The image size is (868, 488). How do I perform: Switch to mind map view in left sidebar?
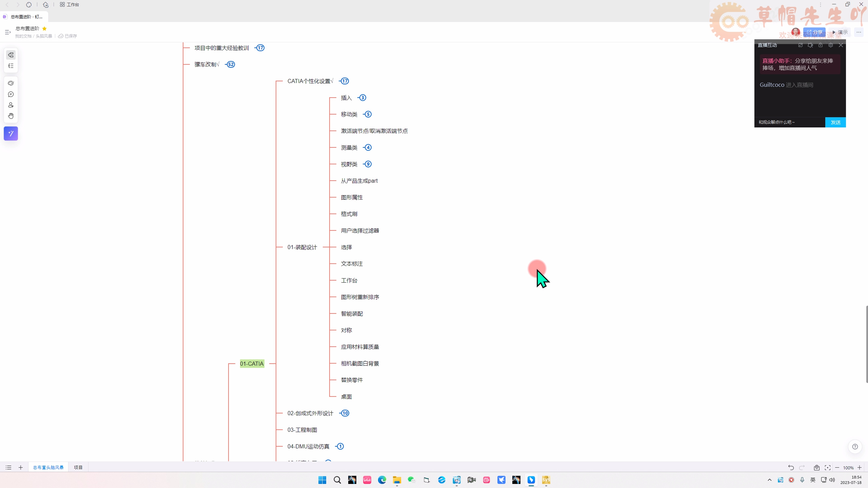[x=11, y=55]
